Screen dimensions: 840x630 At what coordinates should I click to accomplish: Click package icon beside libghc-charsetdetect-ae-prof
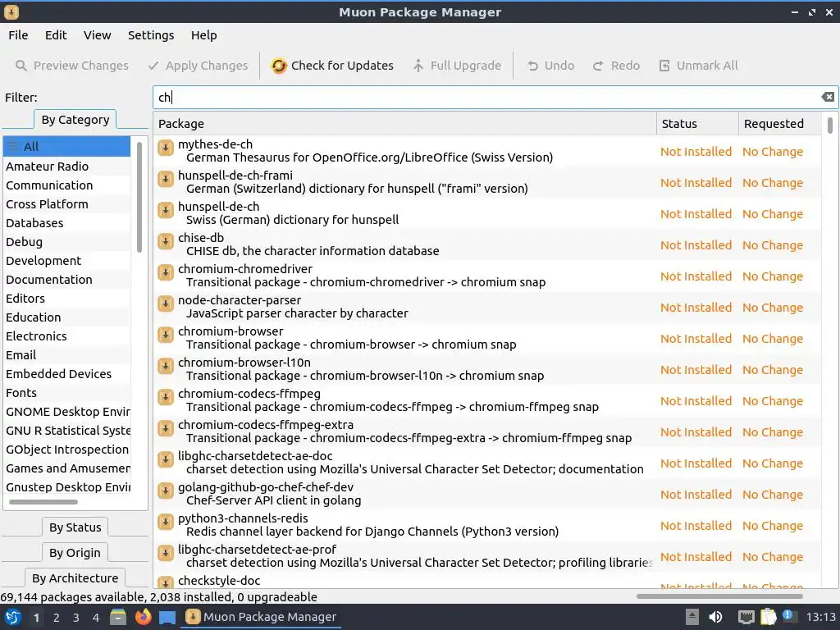(x=166, y=552)
